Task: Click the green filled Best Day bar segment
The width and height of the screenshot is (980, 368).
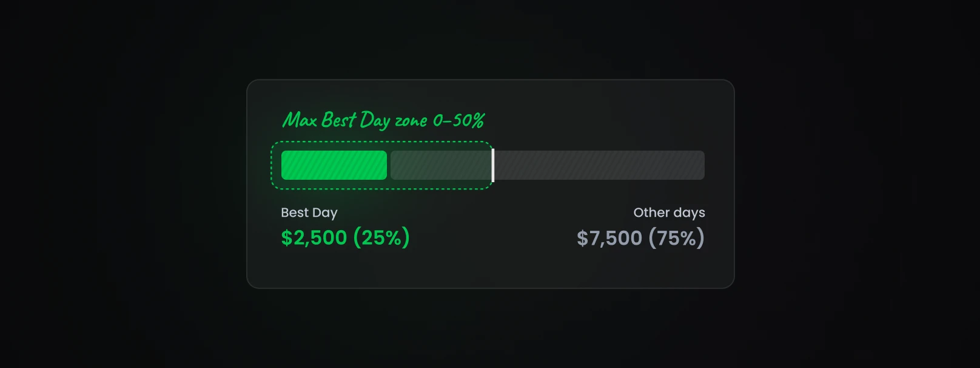Action: pos(334,165)
